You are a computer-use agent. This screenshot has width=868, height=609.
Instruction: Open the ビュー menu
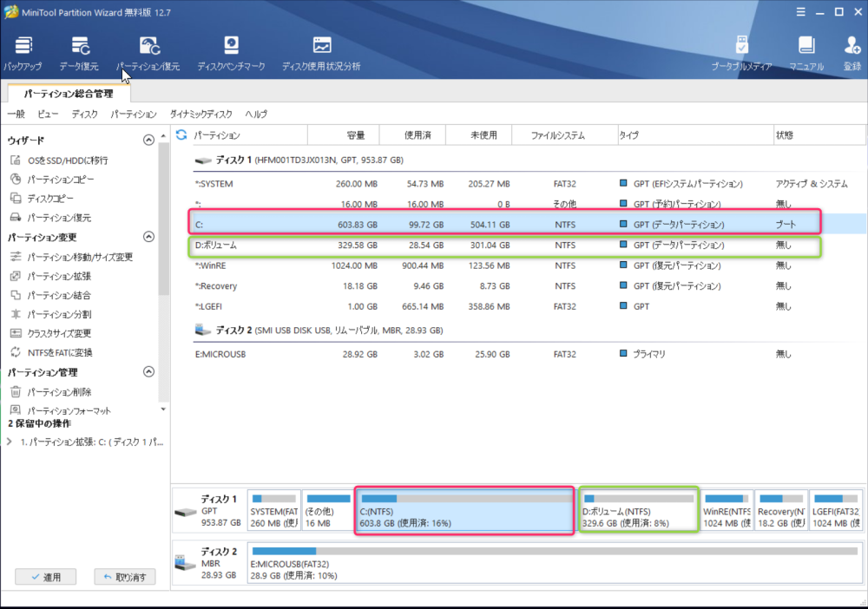[x=48, y=114]
